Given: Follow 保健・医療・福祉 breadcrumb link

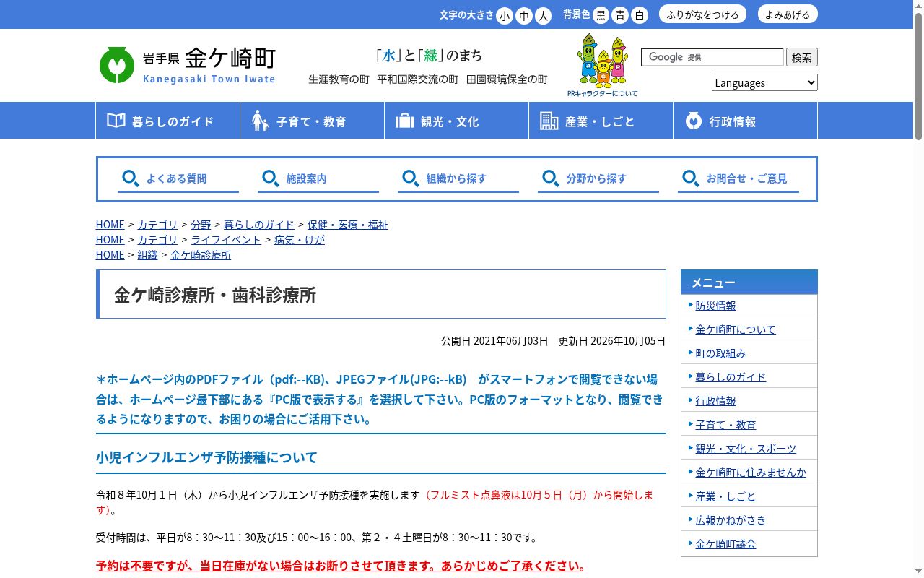Looking at the screenshot, I should tap(347, 225).
